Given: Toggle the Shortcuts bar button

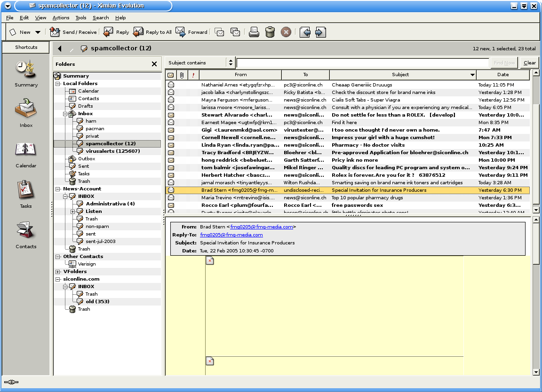Looking at the screenshot, I should [26, 47].
